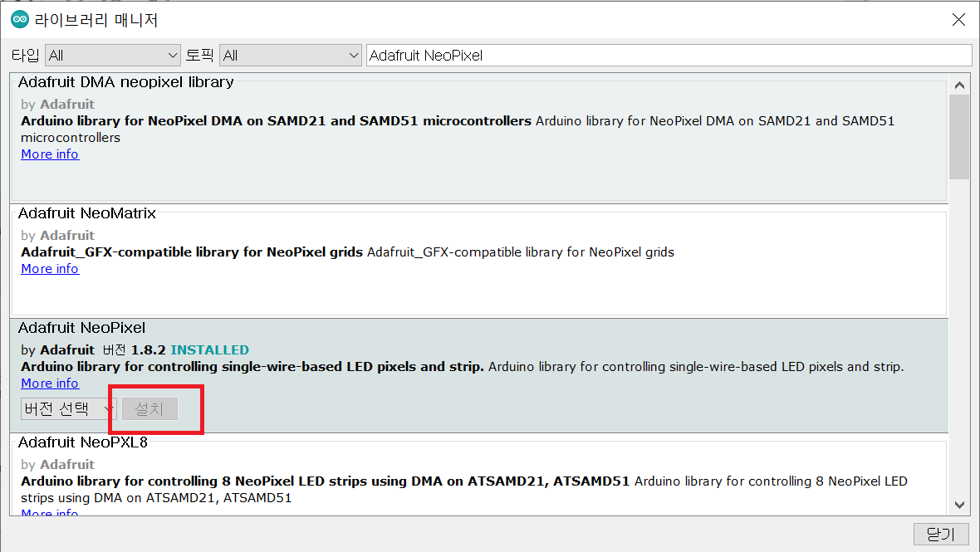Screen dimensions: 980x552
Task: Click DMA library description about SAMD21 and SAMD51
Action: click(x=458, y=129)
